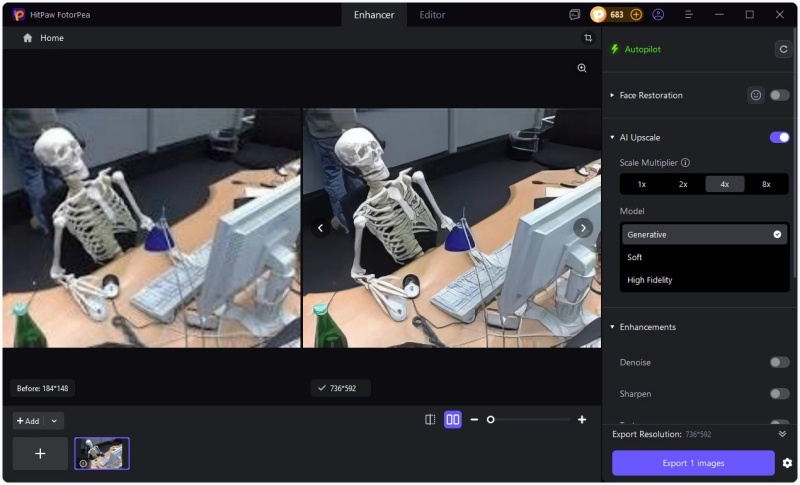The width and height of the screenshot is (800, 485).
Task: Select the side-by-side view icon
Action: tap(453, 420)
